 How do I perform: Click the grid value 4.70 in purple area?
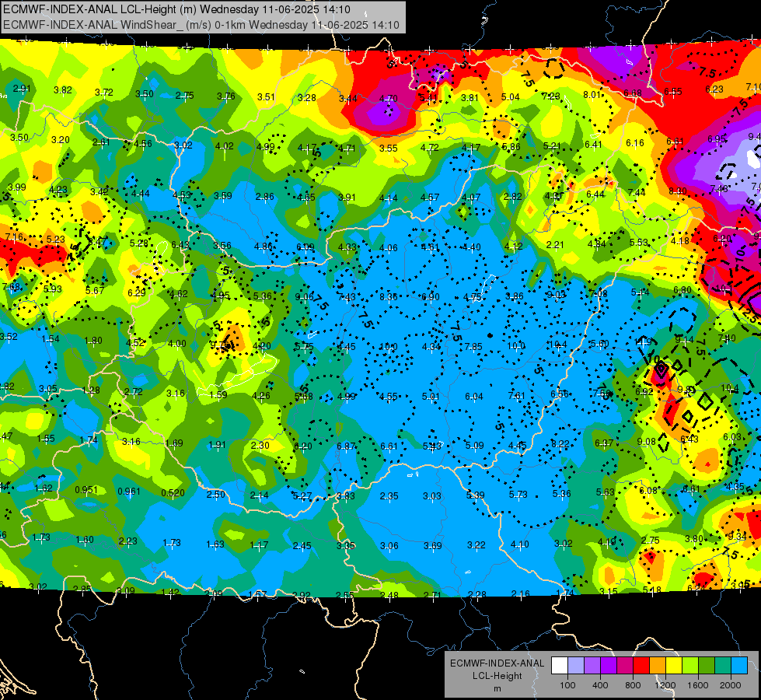click(388, 99)
